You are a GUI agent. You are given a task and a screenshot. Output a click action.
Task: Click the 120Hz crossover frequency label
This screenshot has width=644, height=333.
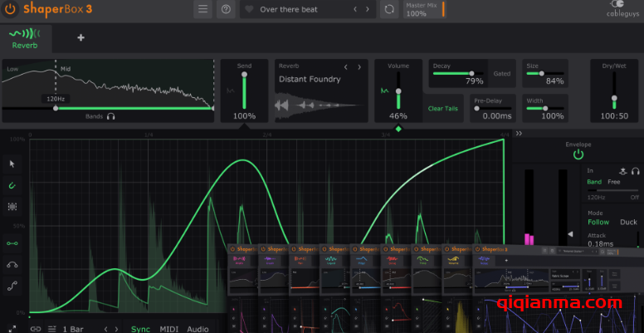coord(56,99)
